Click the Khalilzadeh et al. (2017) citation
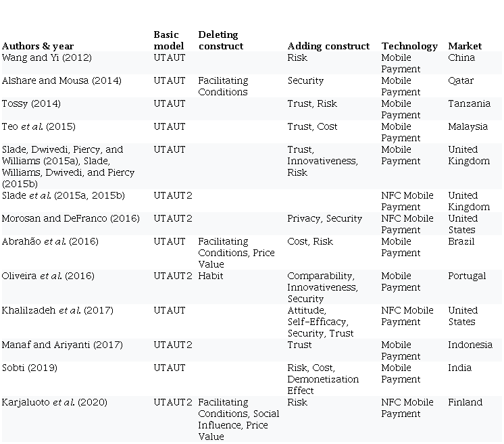The height and width of the screenshot is (444, 504). (x=57, y=310)
